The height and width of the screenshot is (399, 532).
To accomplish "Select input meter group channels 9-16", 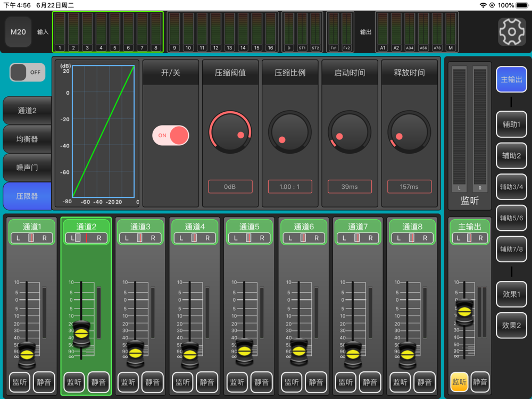I will tap(222, 32).
